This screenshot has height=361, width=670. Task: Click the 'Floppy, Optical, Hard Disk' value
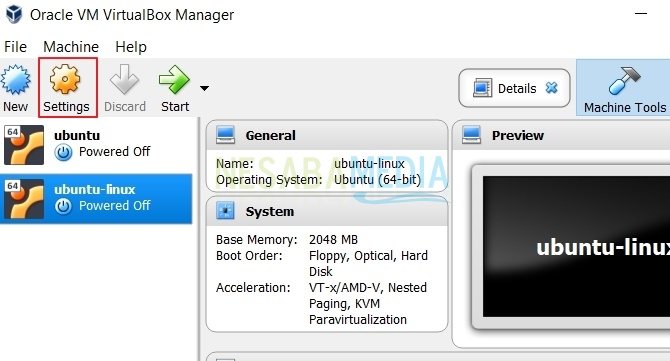(x=368, y=264)
